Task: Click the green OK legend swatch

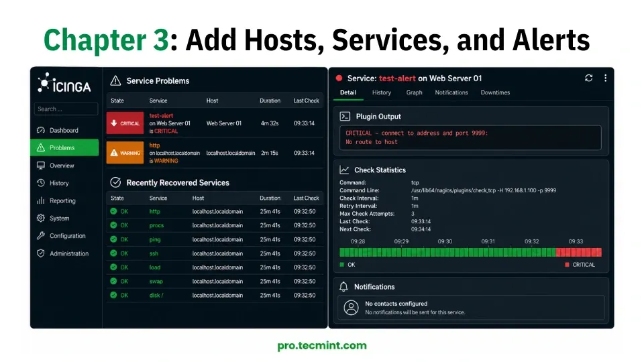Action: 341,265
